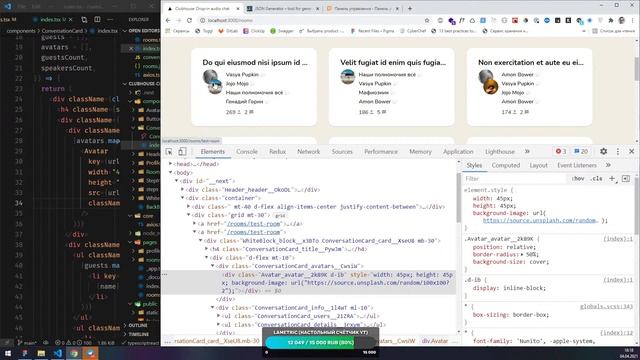Expand the head element node
The image size is (640, 360).
[x=171, y=164]
